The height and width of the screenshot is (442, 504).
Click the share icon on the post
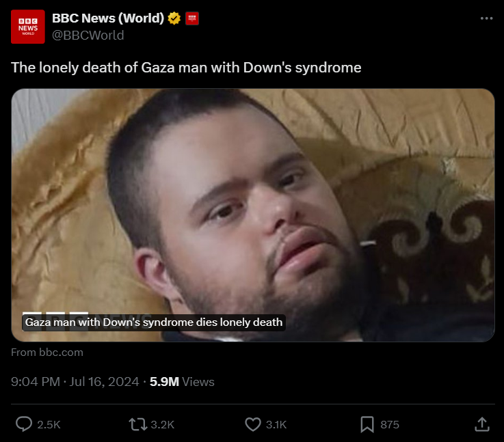point(481,424)
